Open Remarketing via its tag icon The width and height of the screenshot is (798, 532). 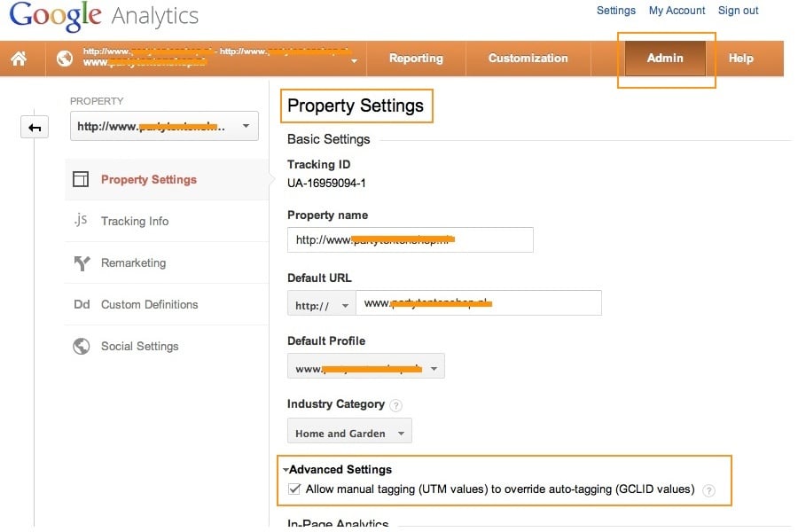click(x=81, y=262)
